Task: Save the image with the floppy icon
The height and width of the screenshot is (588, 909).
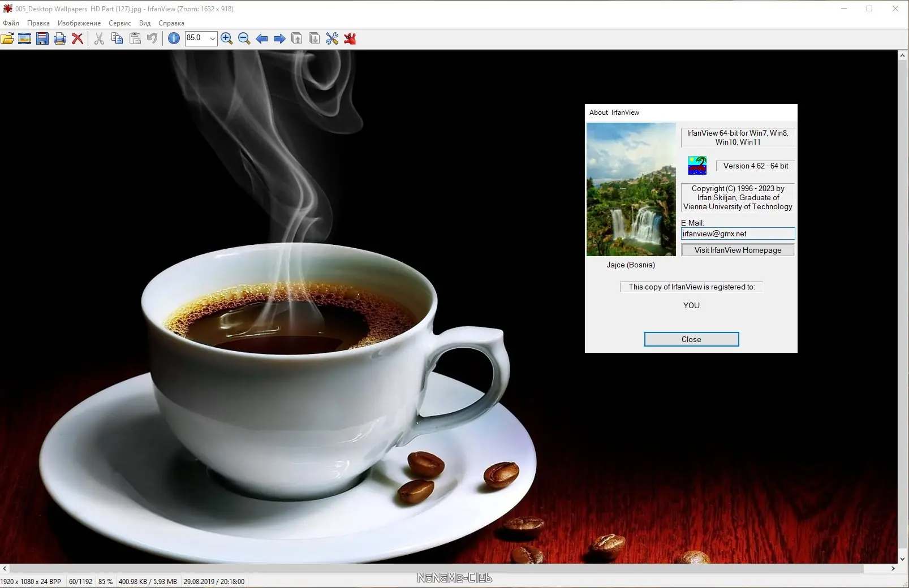Action: pos(42,38)
